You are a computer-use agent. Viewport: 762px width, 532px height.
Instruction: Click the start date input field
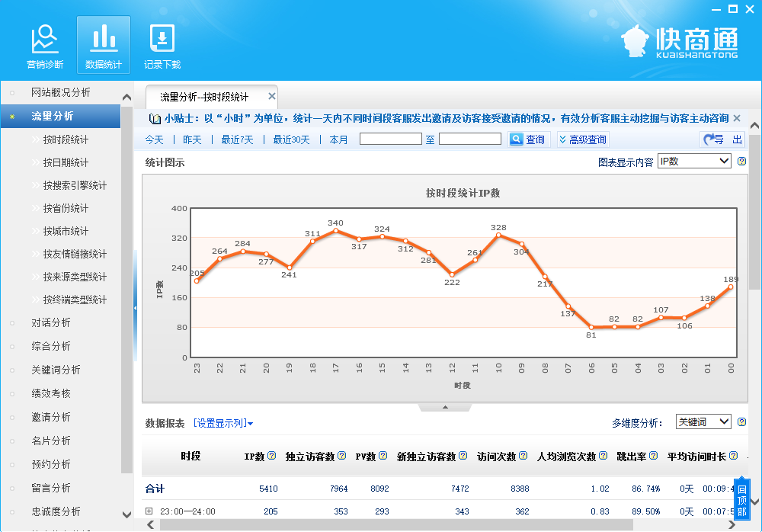coord(390,139)
